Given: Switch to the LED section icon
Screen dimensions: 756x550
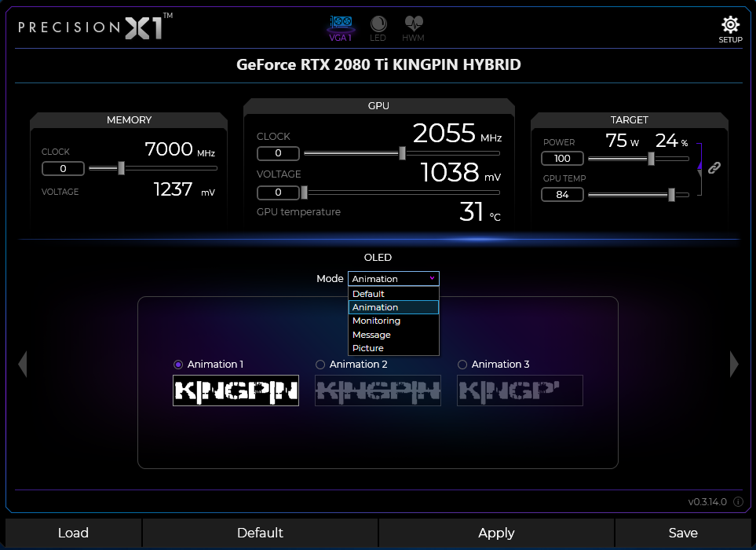Looking at the screenshot, I should tap(378, 28).
